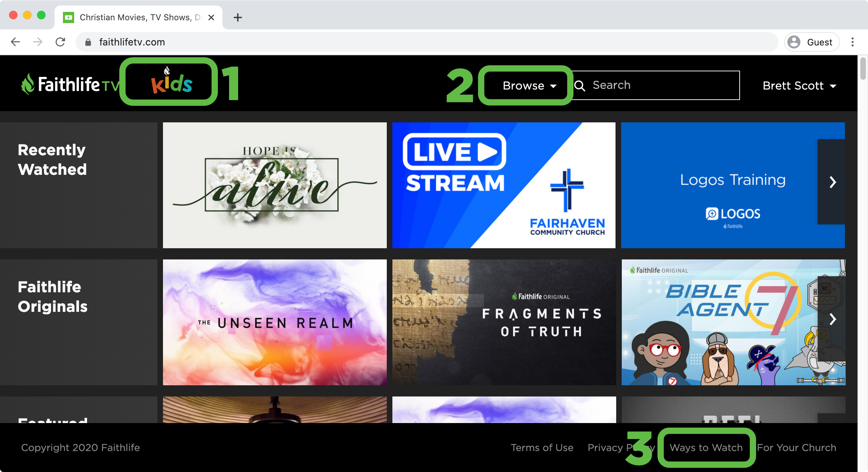Screen dimensions: 868x472
Task: Open The Unseen Realm thumbnail in Faithlife Originals
Action: 275,322
